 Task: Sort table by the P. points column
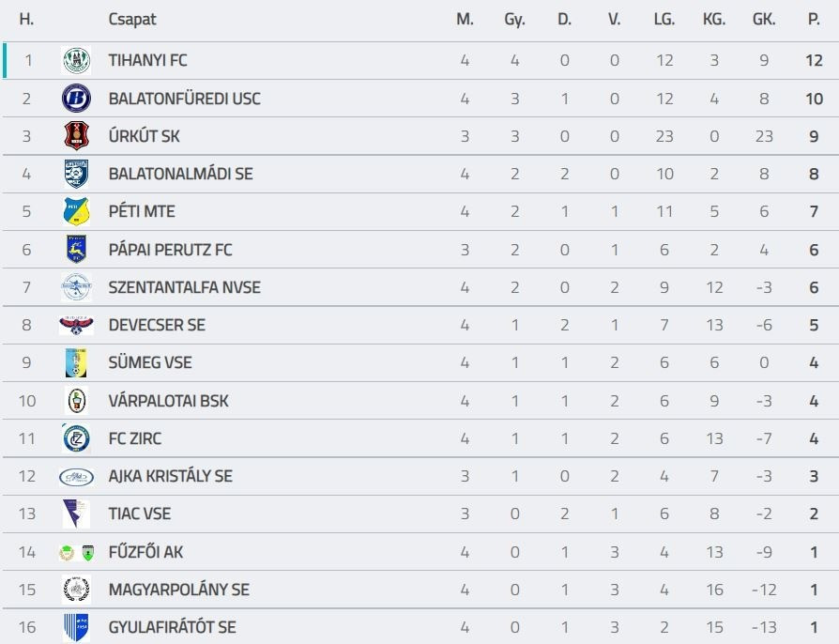(814, 20)
